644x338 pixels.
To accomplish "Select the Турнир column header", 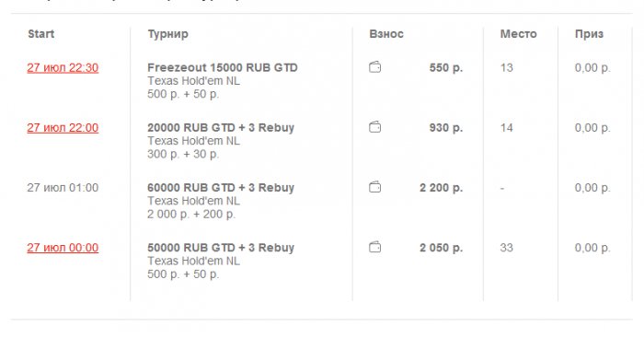I will 168,34.
